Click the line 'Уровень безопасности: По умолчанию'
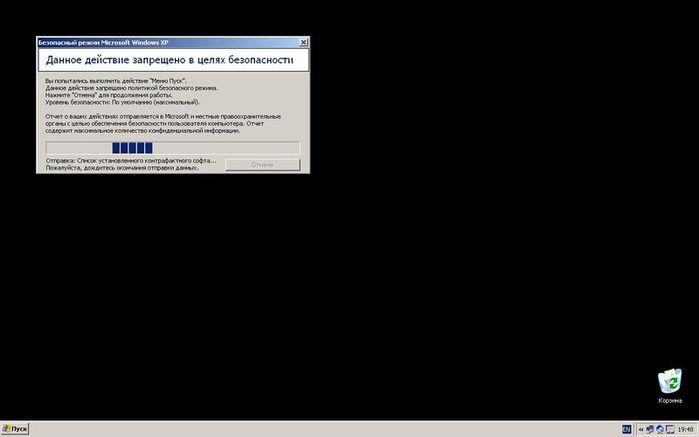Screen dimensions: 699x437 click(123, 102)
